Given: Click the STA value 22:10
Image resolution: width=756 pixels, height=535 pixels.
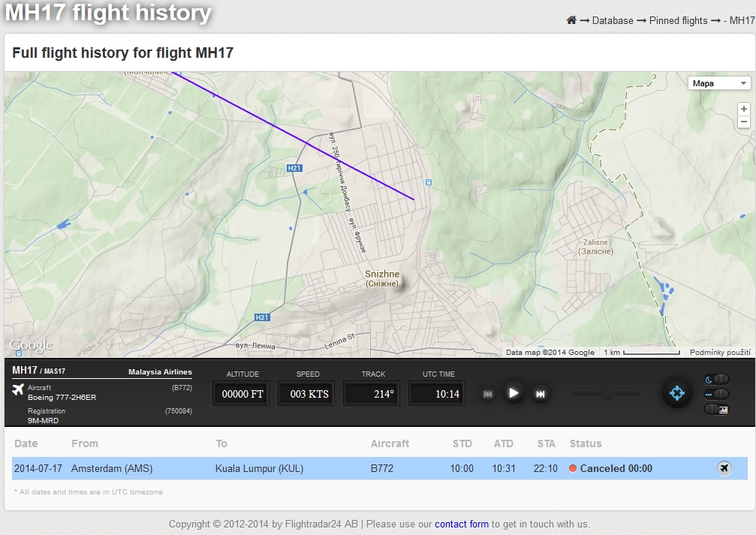Looking at the screenshot, I should click(545, 468).
